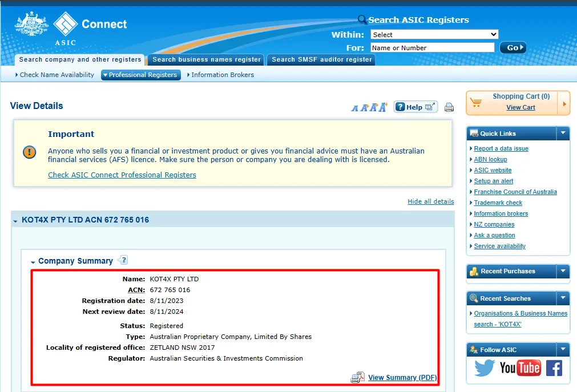Collapse the KOT4X PTY LTD section
Viewport: 577px width, 392px height.
(15, 221)
